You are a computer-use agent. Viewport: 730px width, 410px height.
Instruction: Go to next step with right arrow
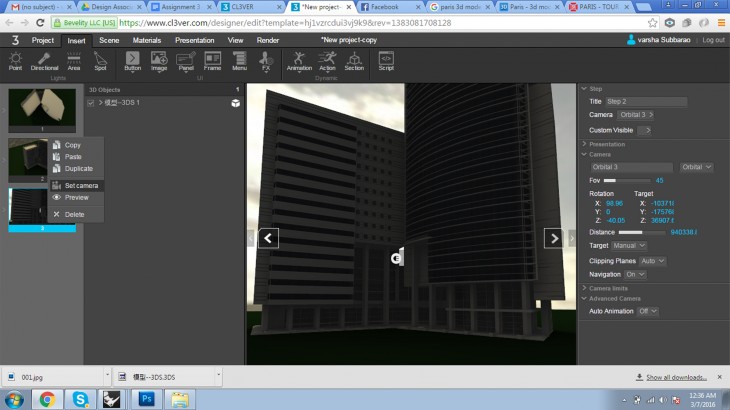coord(553,238)
